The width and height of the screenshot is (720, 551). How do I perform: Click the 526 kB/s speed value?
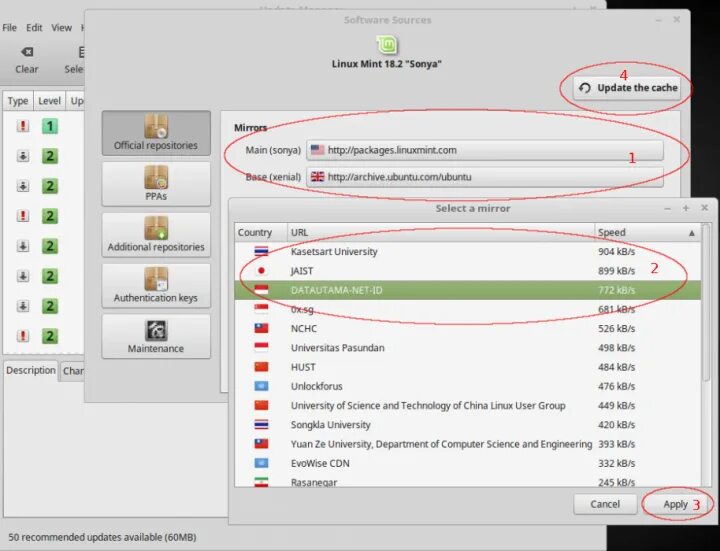tap(616, 328)
